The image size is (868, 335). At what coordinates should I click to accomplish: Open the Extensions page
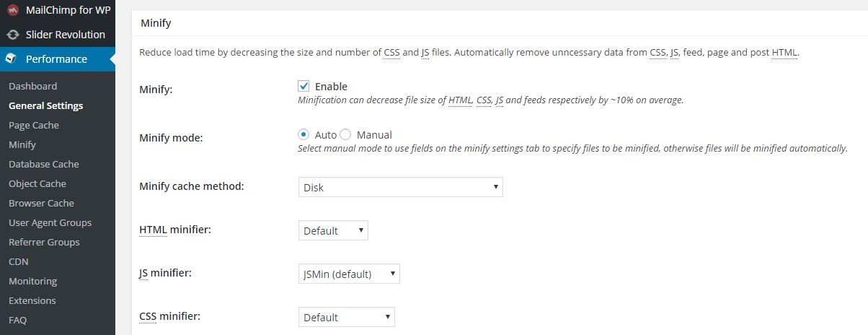pyautogui.click(x=32, y=301)
